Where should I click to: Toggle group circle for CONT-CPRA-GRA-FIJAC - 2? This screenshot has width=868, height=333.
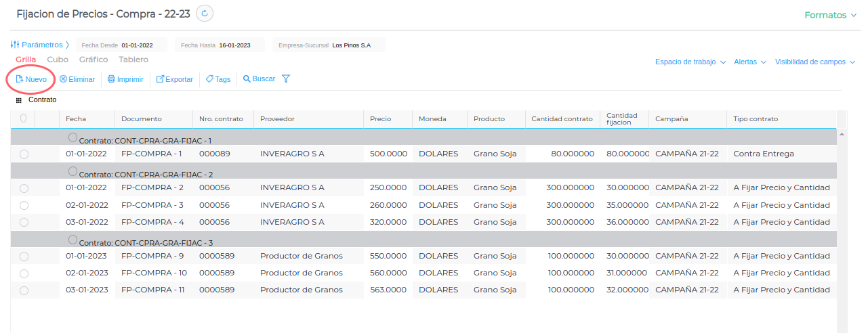pos(73,171)
